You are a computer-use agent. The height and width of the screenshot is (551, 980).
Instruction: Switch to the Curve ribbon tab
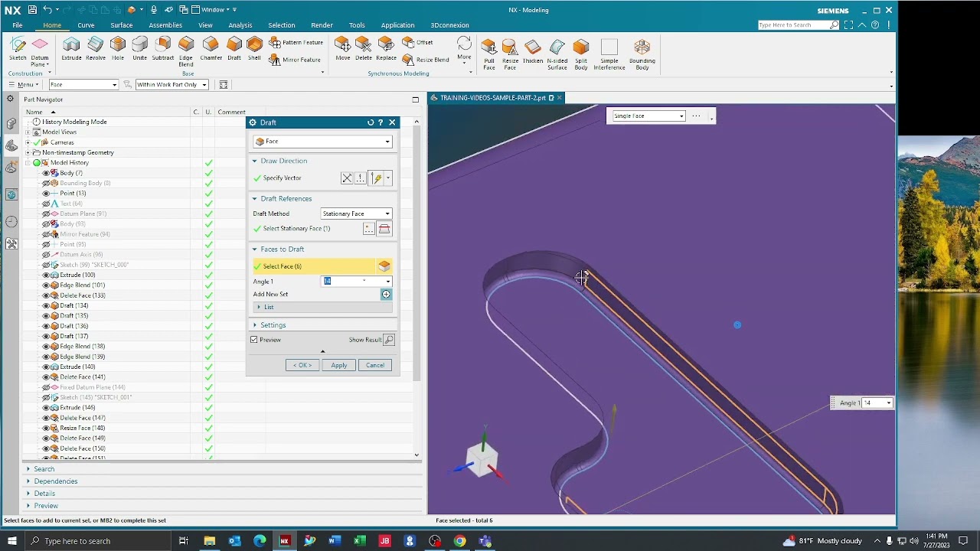[85, 24]
